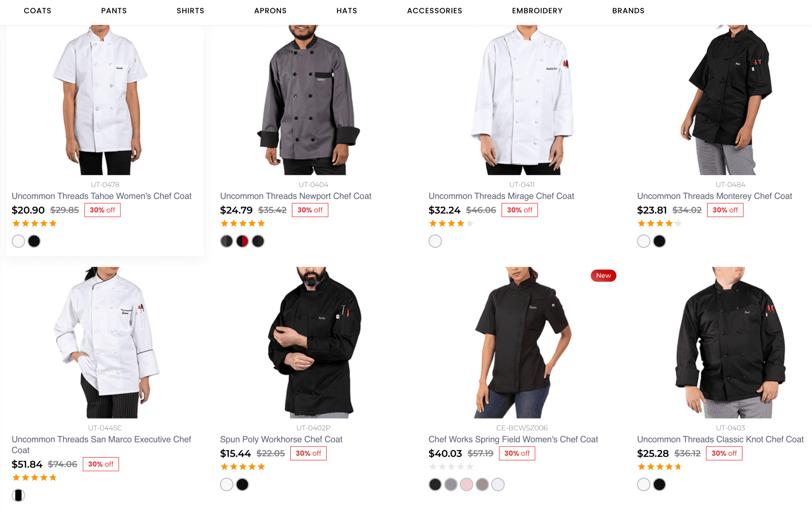812x511 pixels.
Task: Choose pink swatch on Spring Field Women's Coat
Action: point(466,485)
